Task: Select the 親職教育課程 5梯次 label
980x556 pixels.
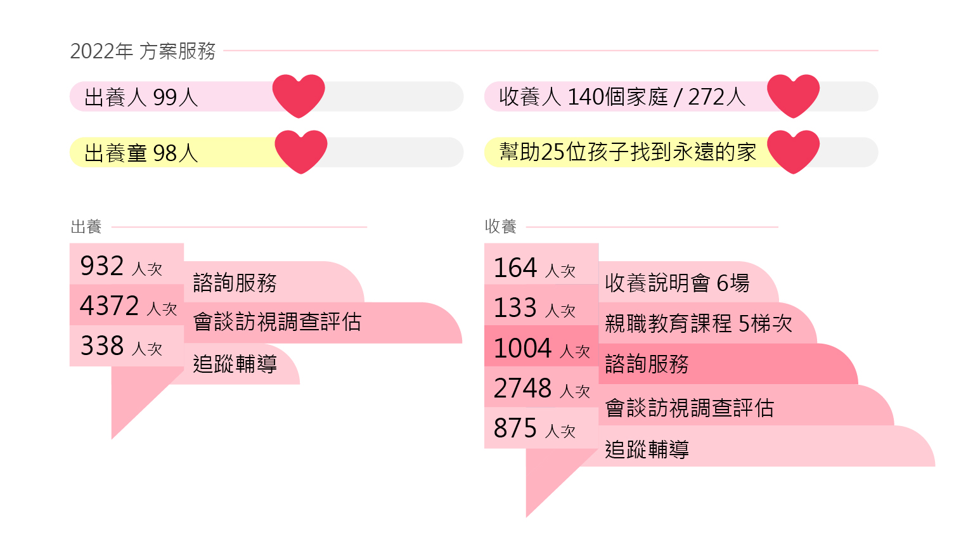Action: click(699, 323)
